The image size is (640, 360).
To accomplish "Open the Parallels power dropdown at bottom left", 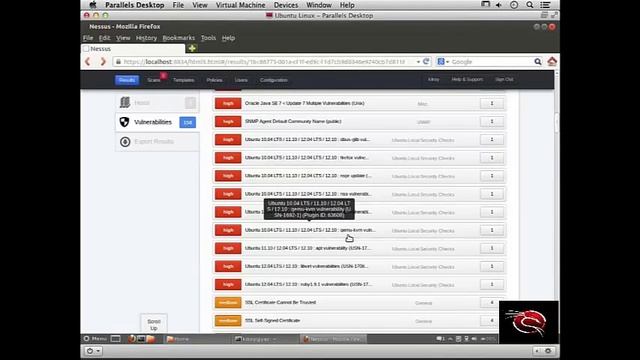I will point(93,351).
